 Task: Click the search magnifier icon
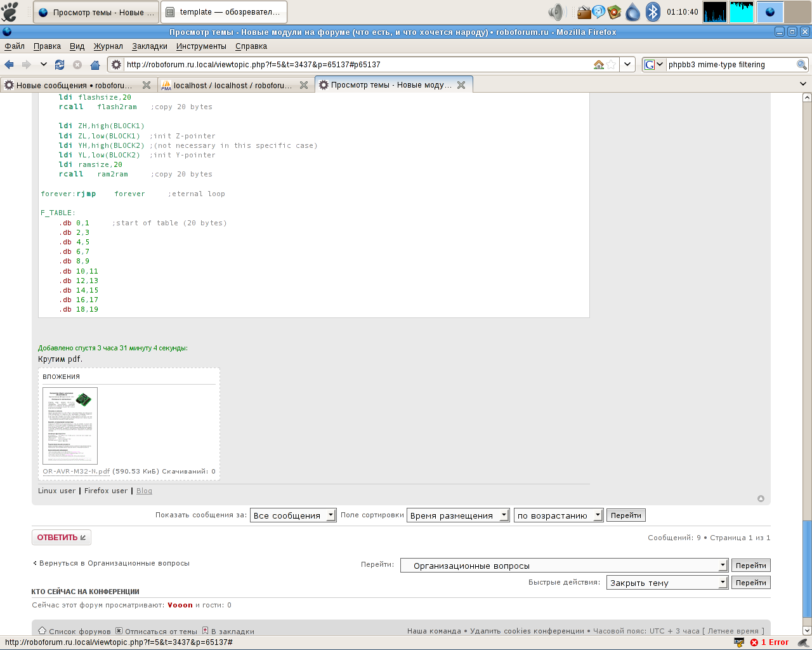(801, 65)
